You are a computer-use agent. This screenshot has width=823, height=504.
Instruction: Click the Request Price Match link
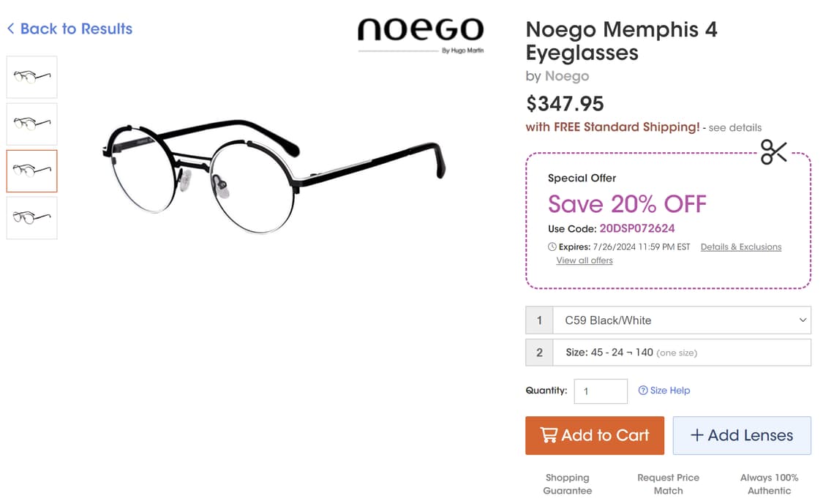point(668,484)
